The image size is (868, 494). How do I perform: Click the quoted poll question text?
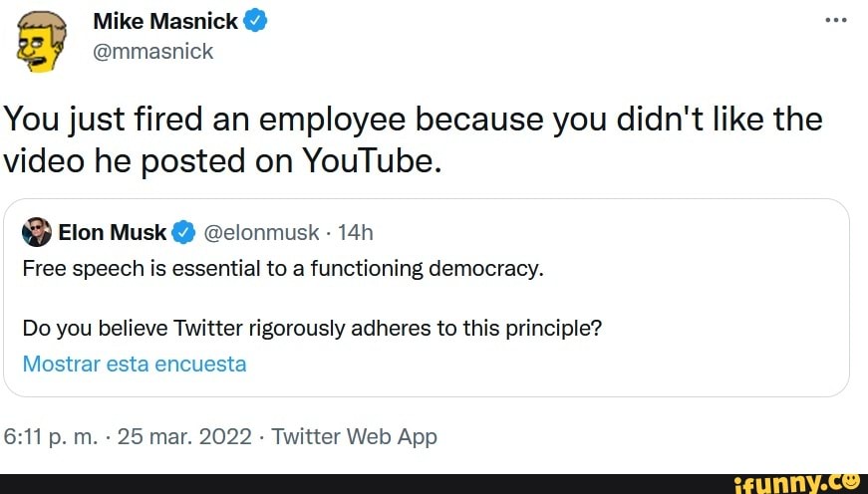(312, 328)
